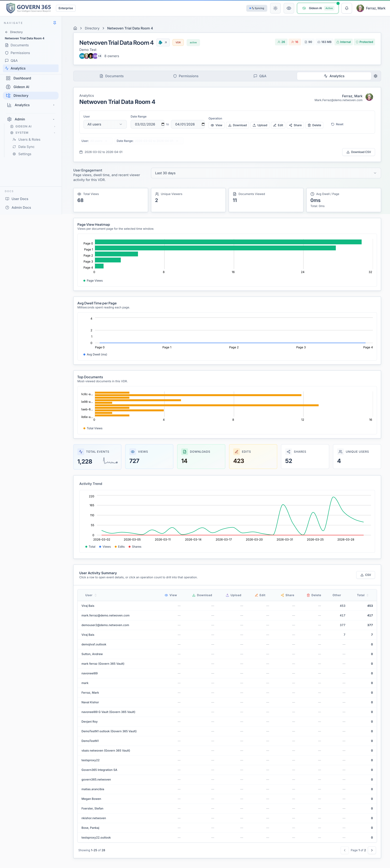Viewport: 390px width, 868px height.
Task: Click the 16 guests count badge
Action: [x=295, y=42]
